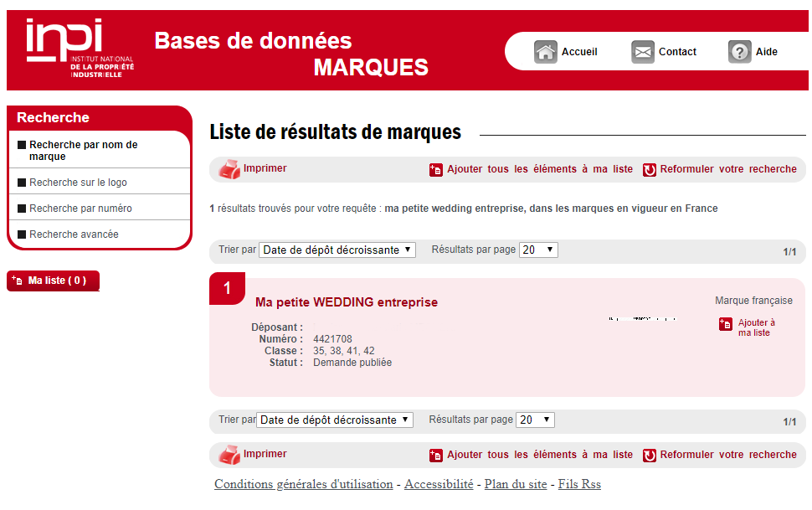
Task: Click top 'Reformuler votre recherche' link
Action: click(728, 169)
